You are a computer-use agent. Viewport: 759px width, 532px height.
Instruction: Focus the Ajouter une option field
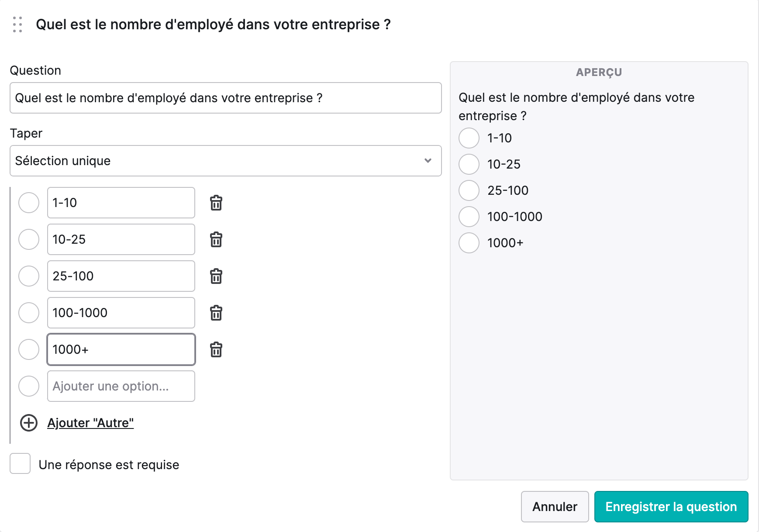pyautogui.click(x=121, y=386)
